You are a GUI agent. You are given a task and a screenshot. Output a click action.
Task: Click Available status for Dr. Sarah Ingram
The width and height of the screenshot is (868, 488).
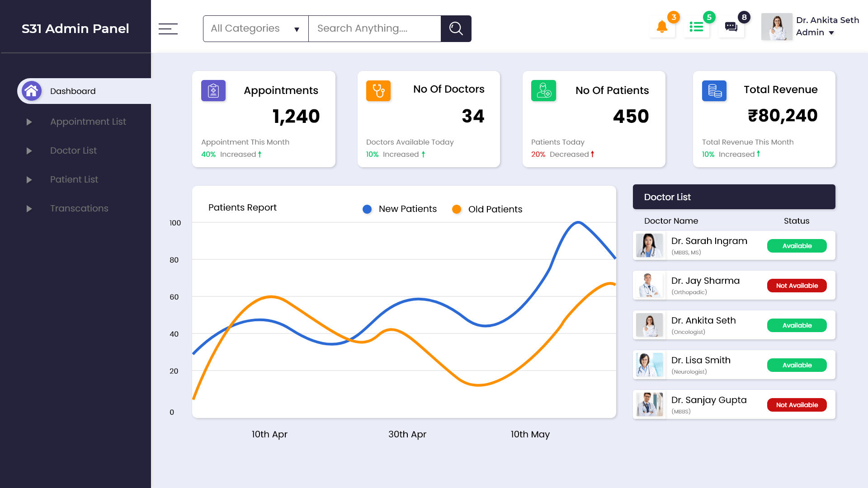pyautogui.click(x=797, y=246)
